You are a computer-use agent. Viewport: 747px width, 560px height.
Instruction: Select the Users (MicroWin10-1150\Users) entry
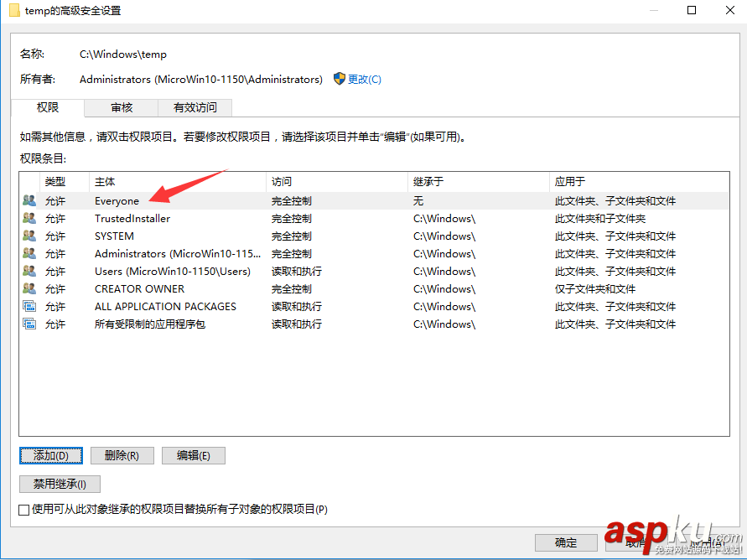click(375, 271)
